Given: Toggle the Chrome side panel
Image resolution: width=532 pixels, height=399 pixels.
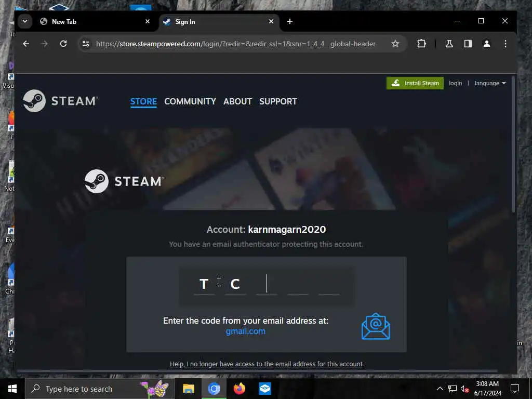Looking at the screenshot, I should (x=468, y=44).
